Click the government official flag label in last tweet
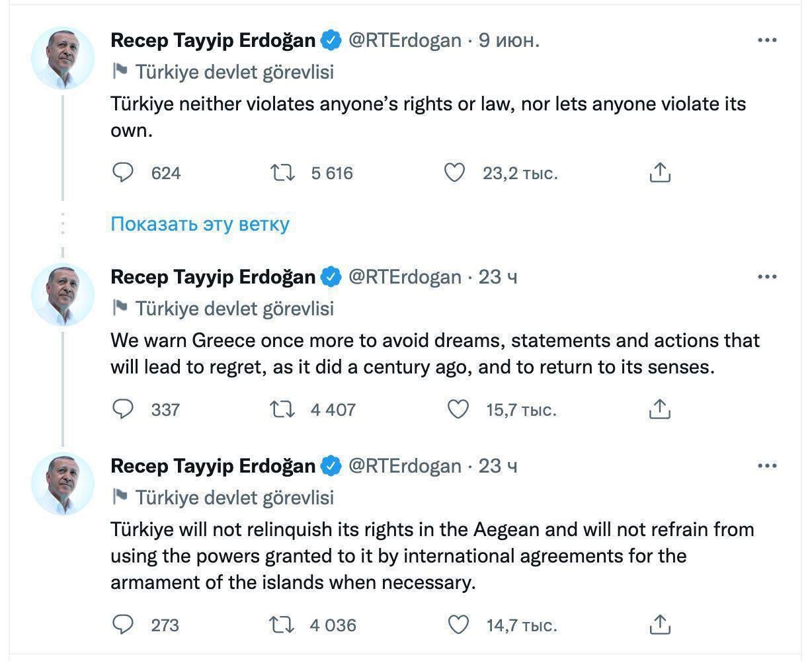 [x=223, y=497]
